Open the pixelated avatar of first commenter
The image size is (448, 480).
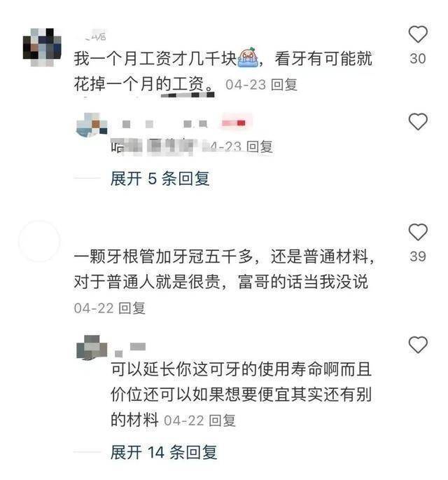coord(42,47)
